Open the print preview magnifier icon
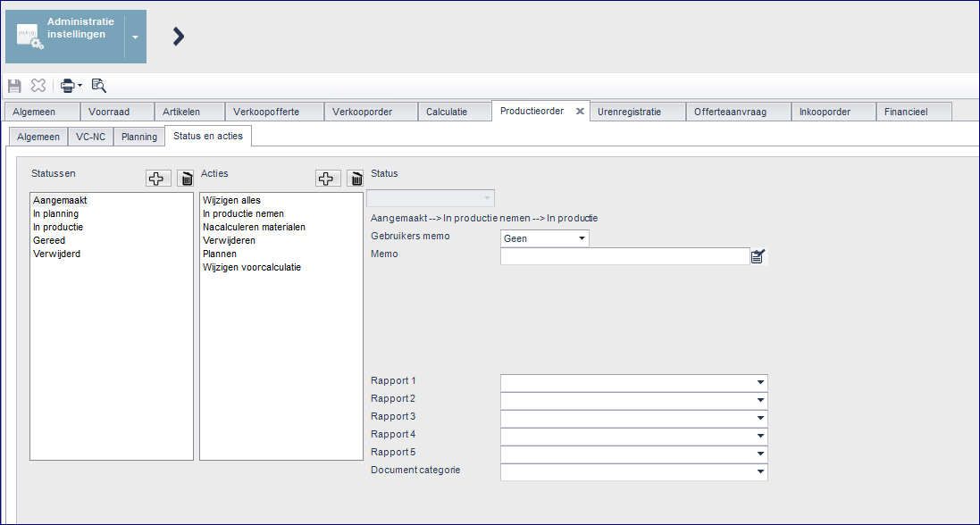 tap(99, 86)
